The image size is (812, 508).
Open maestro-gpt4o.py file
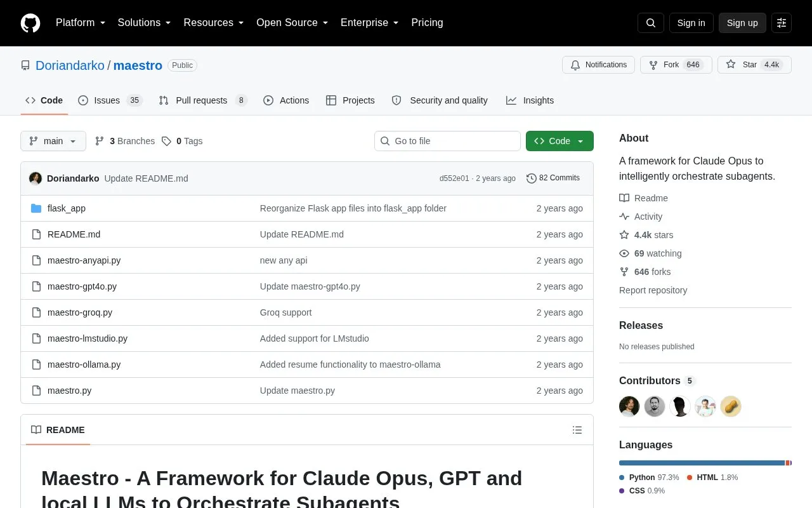click(82, 286)
